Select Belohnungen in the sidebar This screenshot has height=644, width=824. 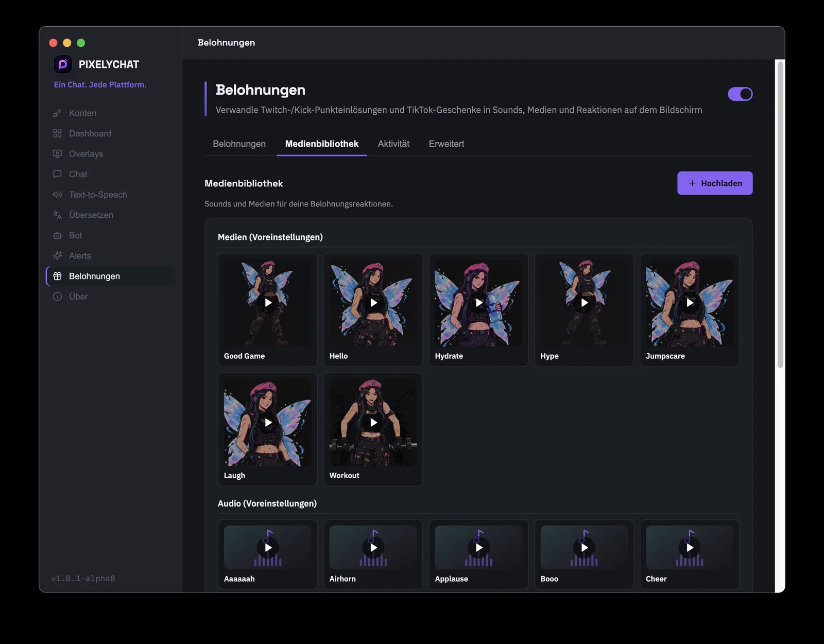(x=111, y=276)
